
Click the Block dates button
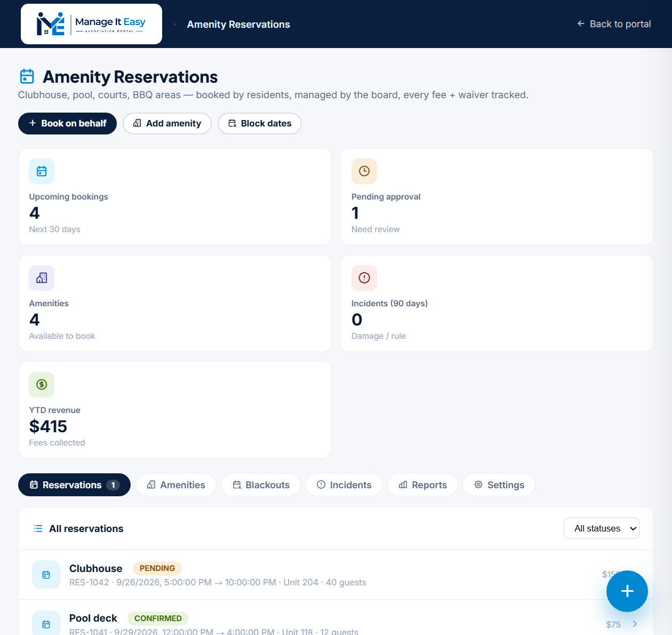coord(260,123)
